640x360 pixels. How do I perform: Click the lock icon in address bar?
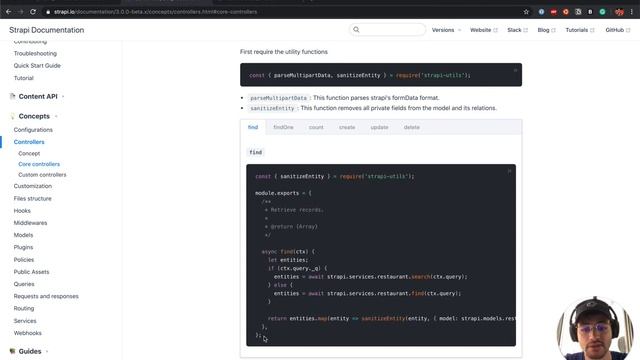(x=48, y=12)
